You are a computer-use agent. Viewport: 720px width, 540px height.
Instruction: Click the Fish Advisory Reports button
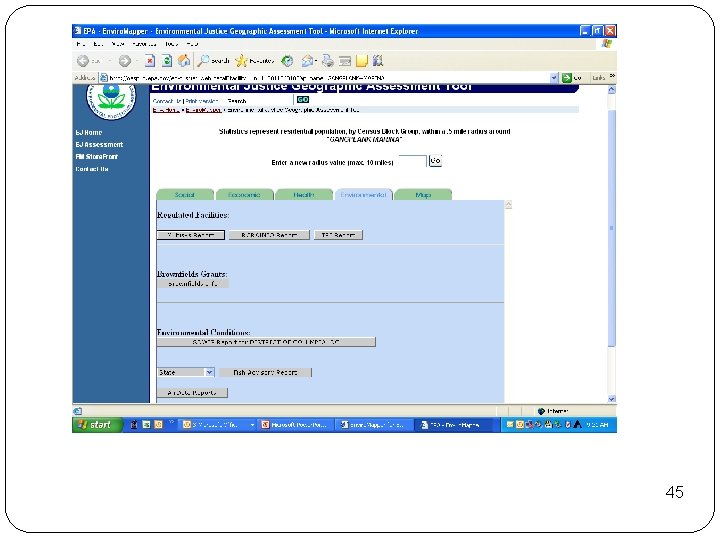tap(265, 372)
